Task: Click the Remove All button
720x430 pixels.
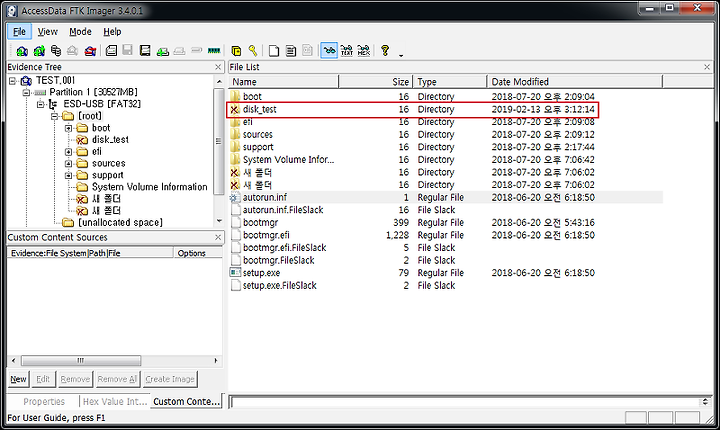Action: (117, 379)
